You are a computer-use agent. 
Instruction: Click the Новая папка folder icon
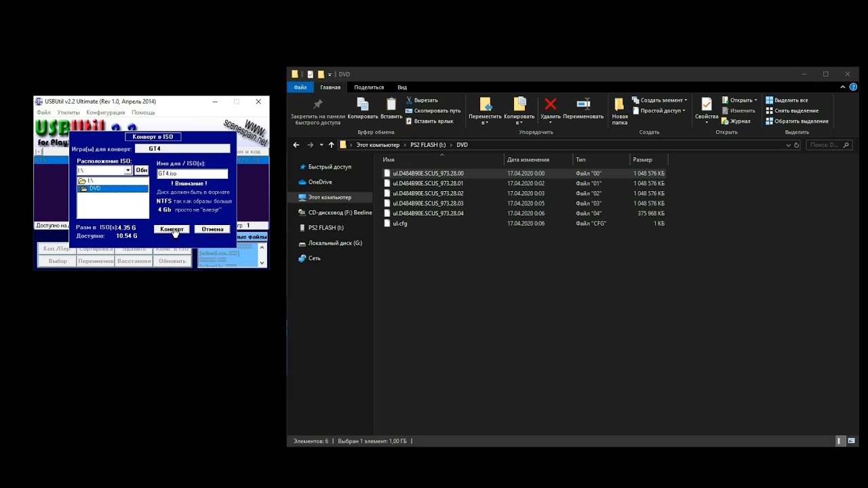point(620,104)
